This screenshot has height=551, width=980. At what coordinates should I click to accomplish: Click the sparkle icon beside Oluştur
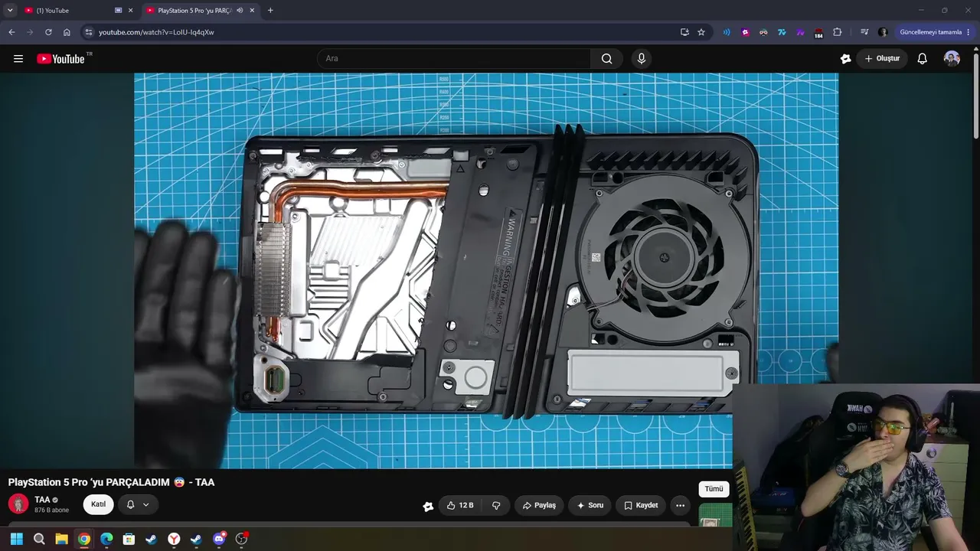(845, 59)
